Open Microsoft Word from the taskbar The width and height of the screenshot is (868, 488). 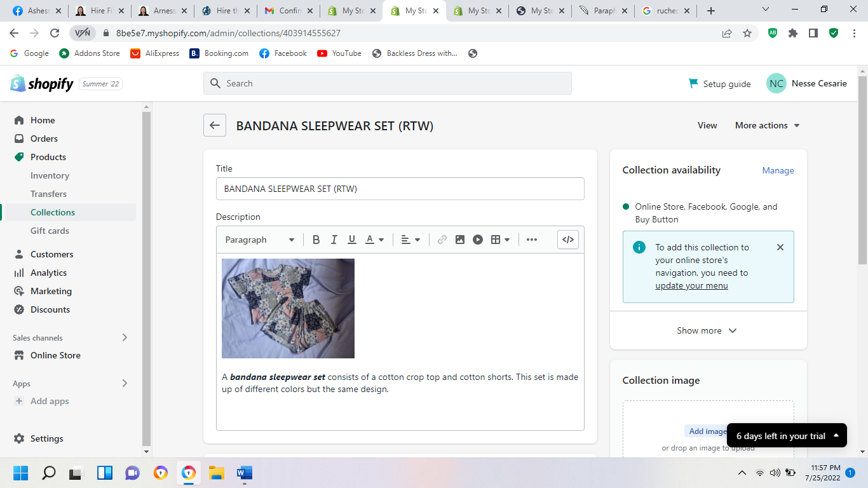pyautogui.click(x=245, y=473)
